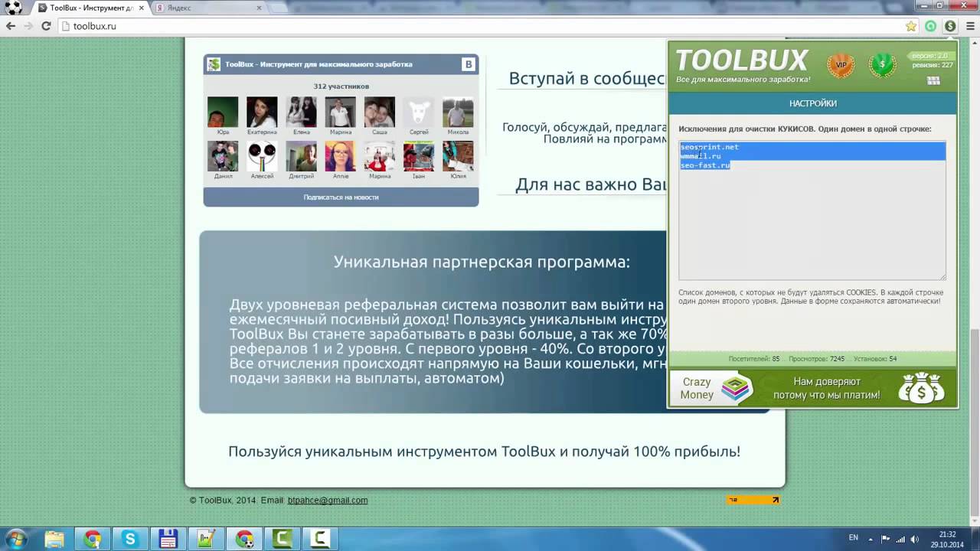
Task: Open Annie's avatar
Action: (x=341, y=156)
